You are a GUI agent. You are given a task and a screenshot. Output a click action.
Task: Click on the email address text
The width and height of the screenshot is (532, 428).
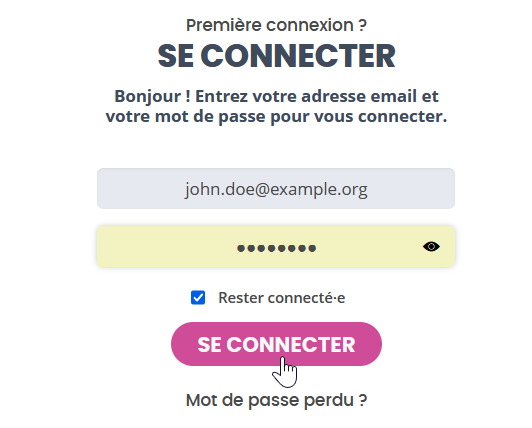click(276, 189)
